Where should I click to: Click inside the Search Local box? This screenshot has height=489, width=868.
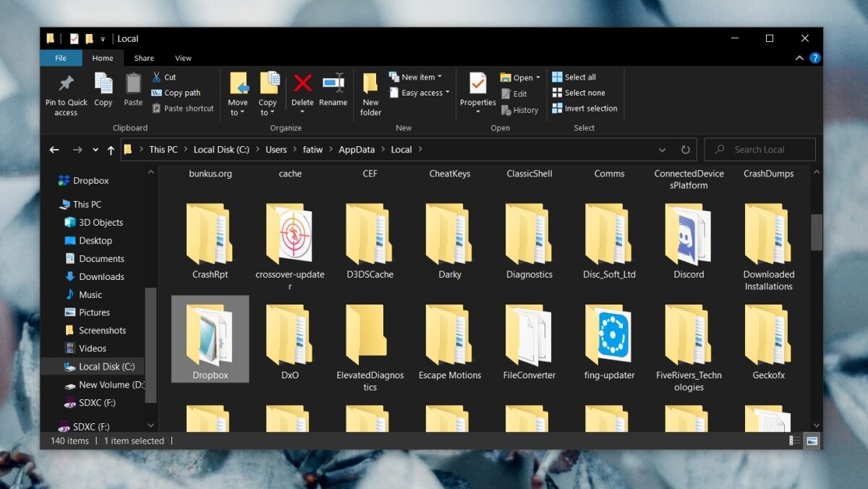coord(759,149)
